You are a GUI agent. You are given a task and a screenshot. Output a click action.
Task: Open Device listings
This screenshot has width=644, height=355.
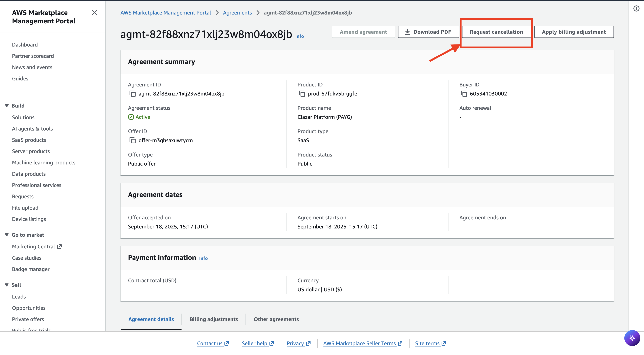[29, 219]
